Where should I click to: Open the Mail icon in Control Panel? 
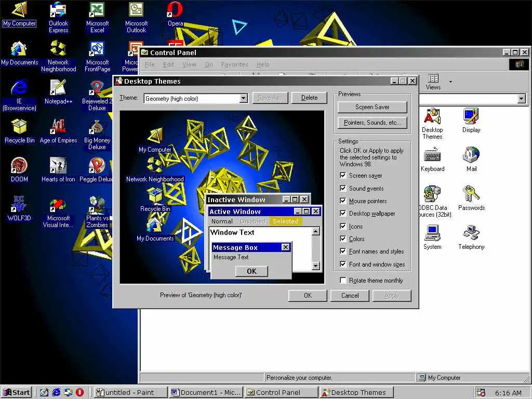point(471,159)
